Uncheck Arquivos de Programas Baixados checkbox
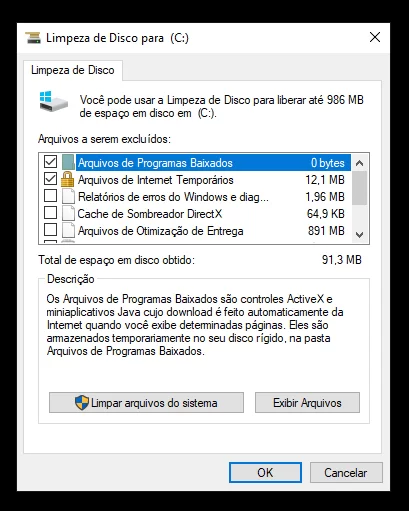The width and height of the screenshot is (409, 511). pyautogui.click(x=50, y=162)
